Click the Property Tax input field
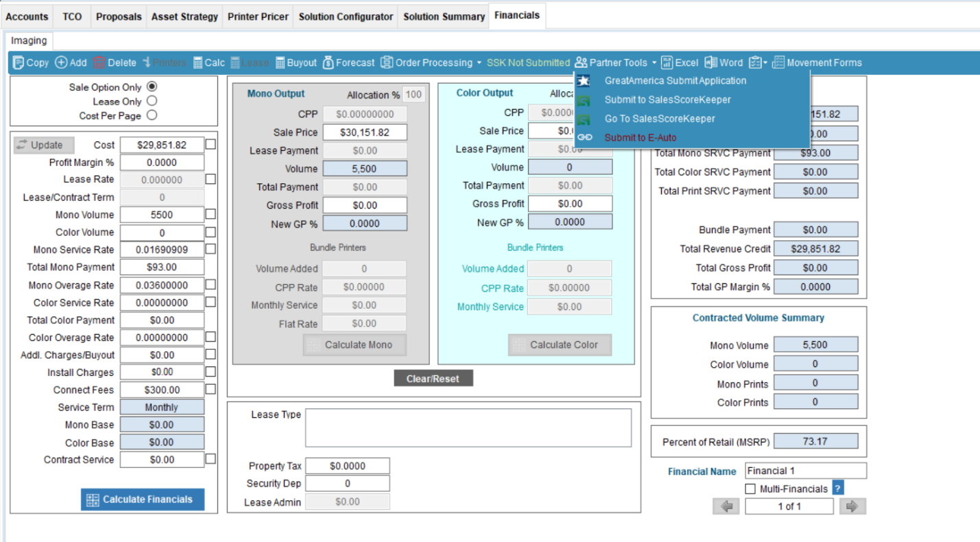 pos(348,466)
